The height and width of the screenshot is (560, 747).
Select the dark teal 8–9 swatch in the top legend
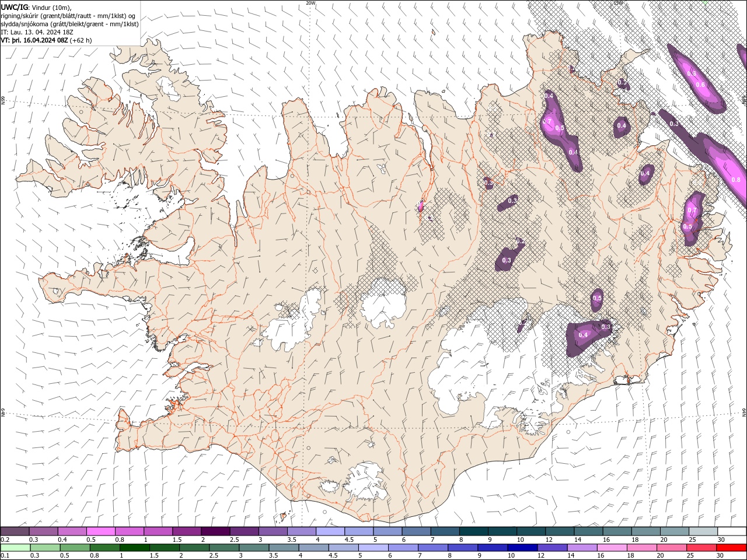click(474, 531)
